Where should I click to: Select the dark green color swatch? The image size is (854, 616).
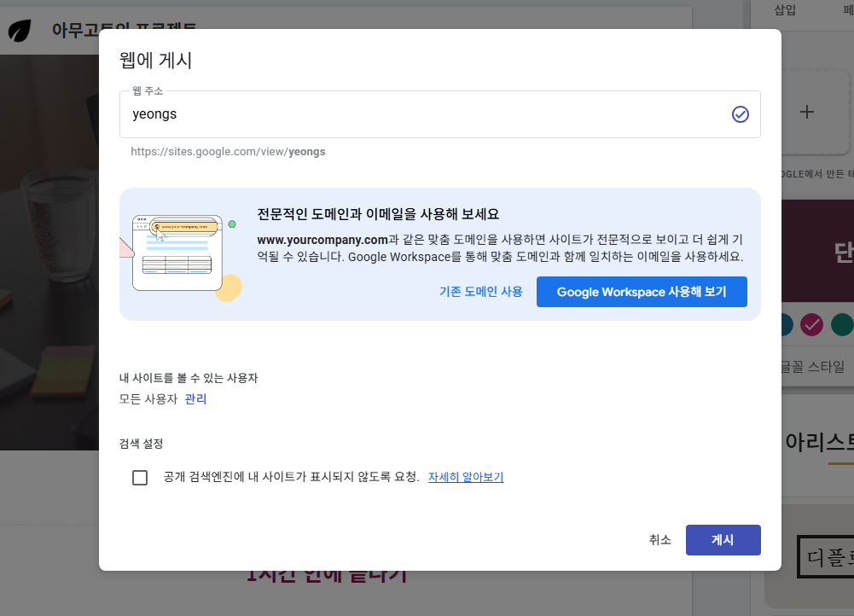[x=842, y=324]
